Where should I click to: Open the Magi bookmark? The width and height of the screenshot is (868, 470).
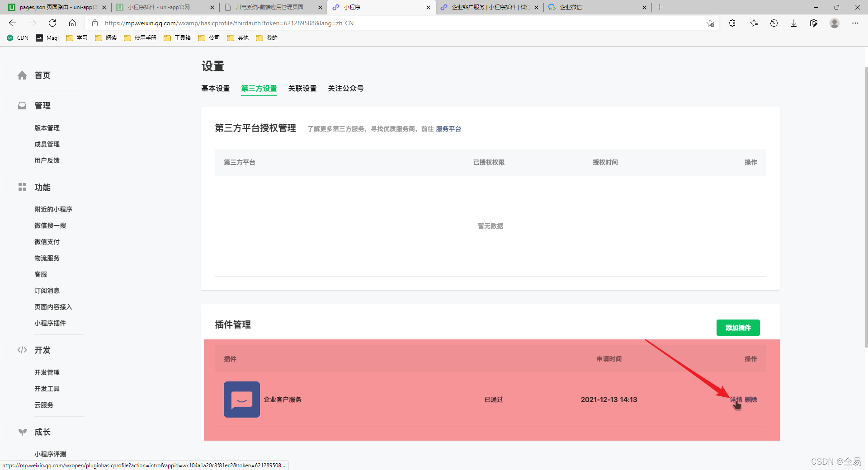(47, 38)
